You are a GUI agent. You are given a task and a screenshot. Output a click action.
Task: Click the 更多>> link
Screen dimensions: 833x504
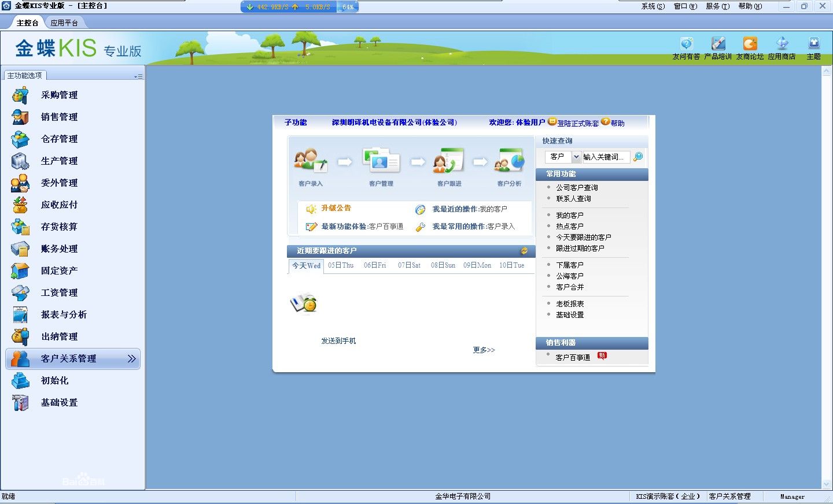pos(484,350)
